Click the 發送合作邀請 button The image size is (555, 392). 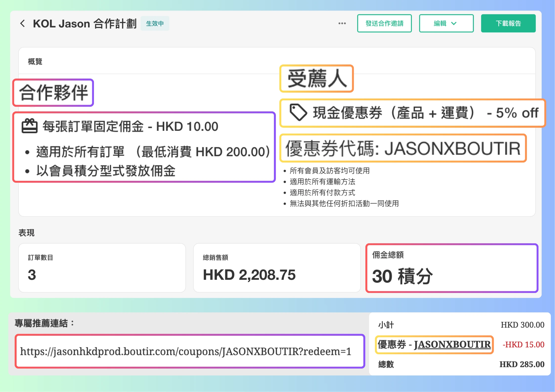(384, 23)
